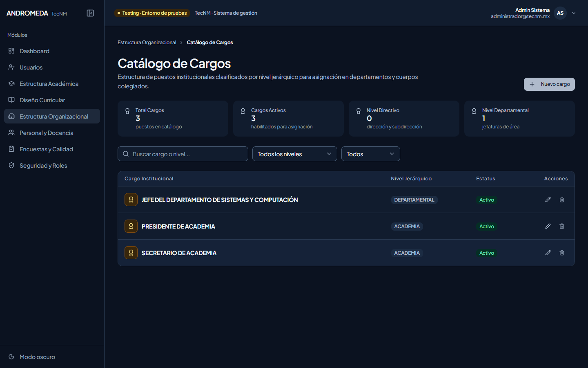Click the Cargo Institucional column header

149,179
